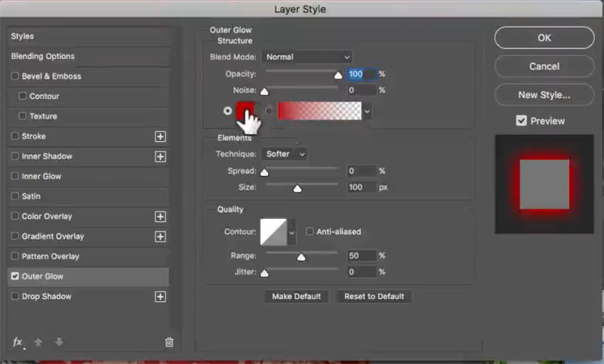Toggle the Anti-aliased checkbox

310,232
